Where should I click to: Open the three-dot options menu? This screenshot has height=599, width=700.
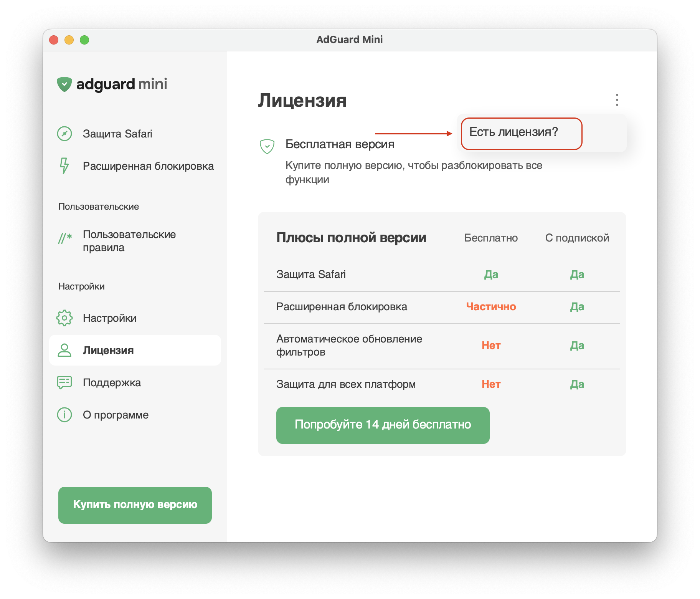click(617, 100)
